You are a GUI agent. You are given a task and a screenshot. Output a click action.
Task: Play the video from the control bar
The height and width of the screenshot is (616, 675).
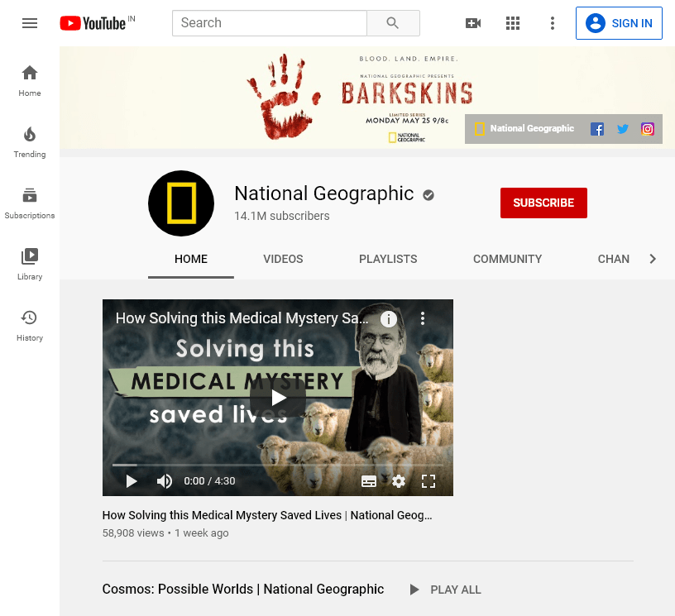[132, 481]
